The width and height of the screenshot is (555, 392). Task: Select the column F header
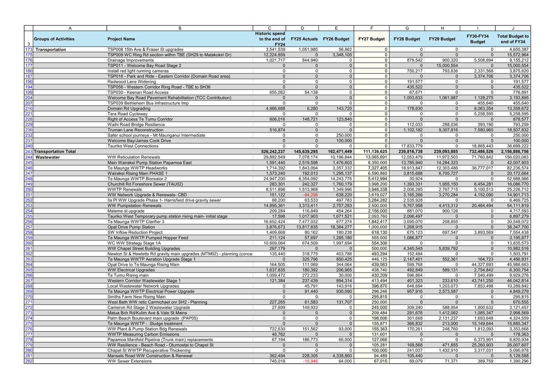pos(371,28)
